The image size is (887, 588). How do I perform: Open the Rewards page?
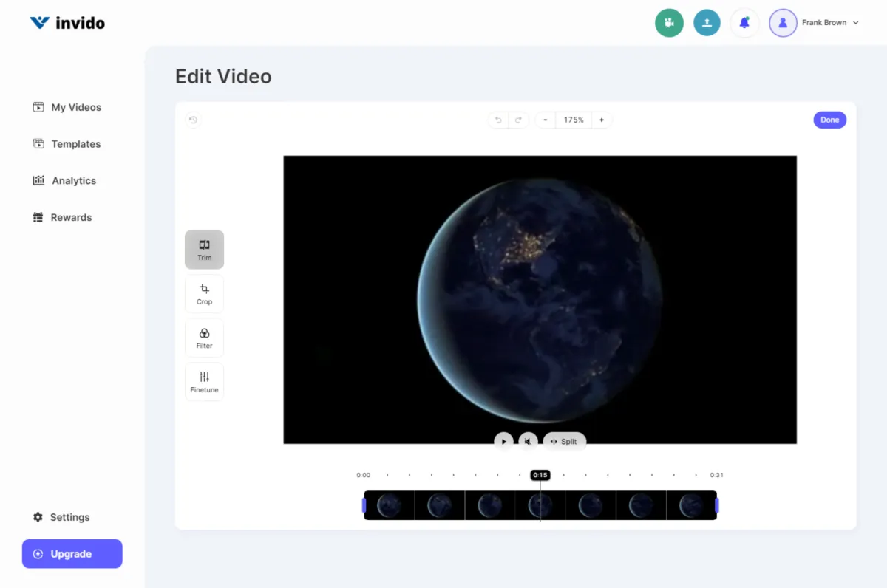coord(63,217)
